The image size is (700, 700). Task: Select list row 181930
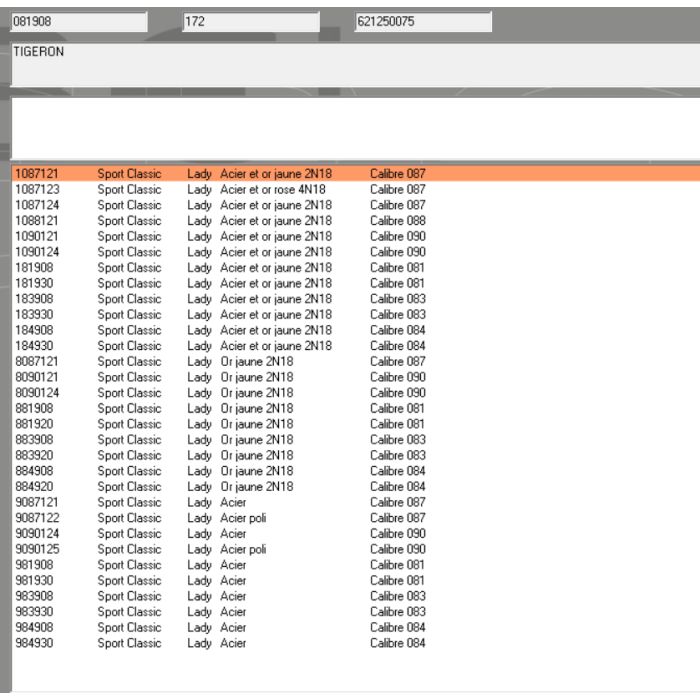click(x=355, y=283)
